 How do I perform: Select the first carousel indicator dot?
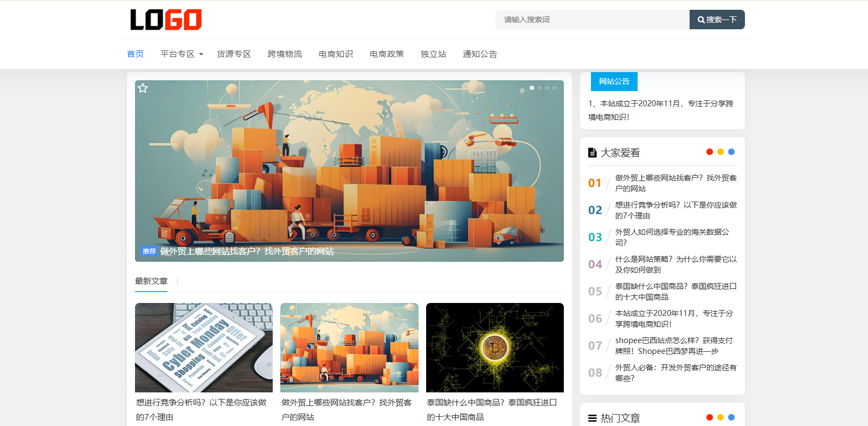click(x=532, y=88)
